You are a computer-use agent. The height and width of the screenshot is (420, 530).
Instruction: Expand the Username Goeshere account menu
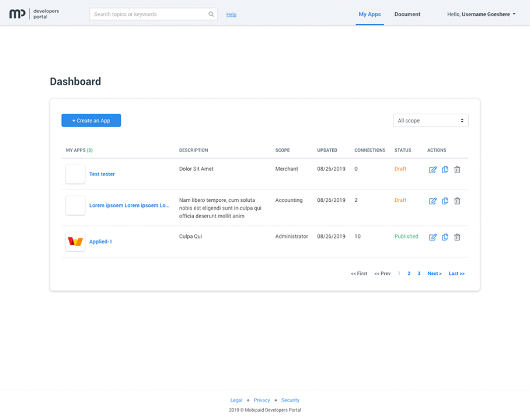point(482,14)
